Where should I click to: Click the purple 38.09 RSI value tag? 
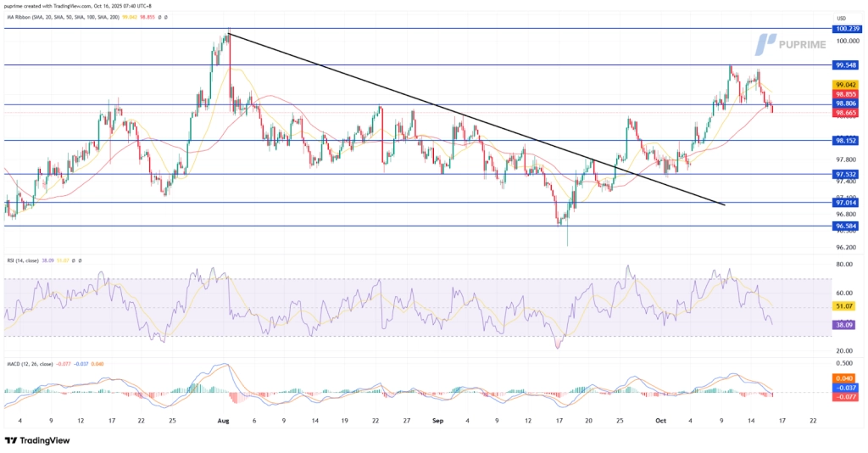click(846, 324)
